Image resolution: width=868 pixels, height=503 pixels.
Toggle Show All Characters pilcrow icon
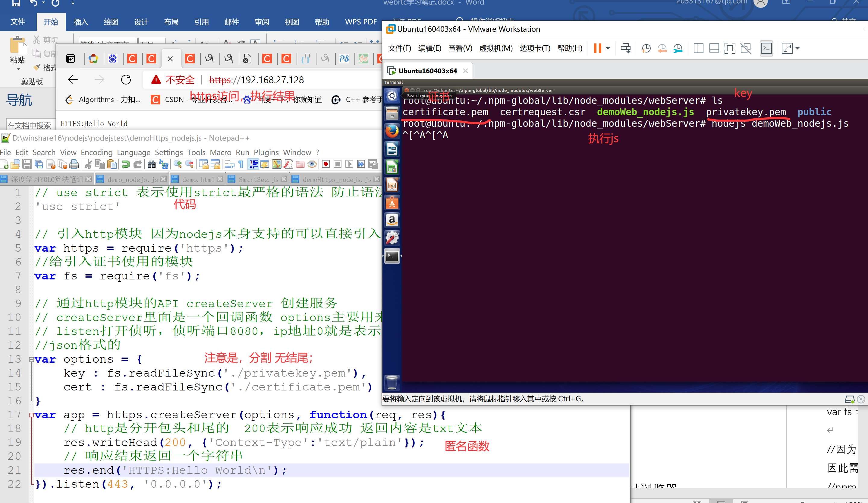(x=241, y=164)
